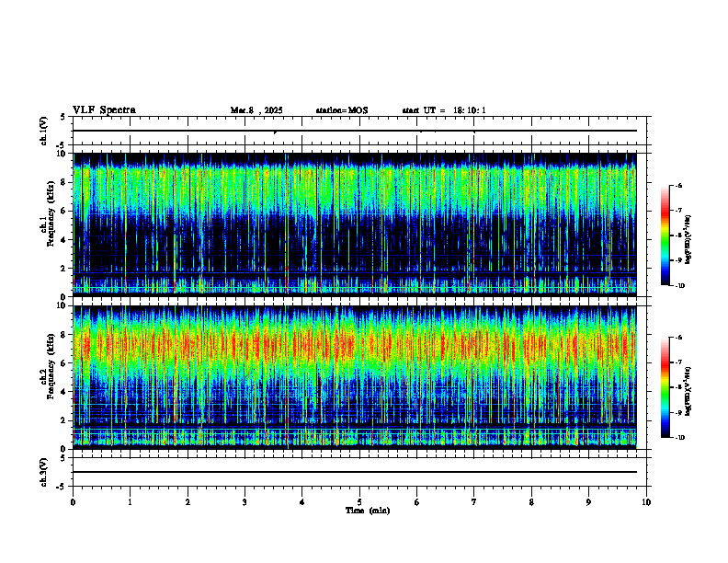Click the "-8" label on ch.1 color bar

click(x=678, y=236)
